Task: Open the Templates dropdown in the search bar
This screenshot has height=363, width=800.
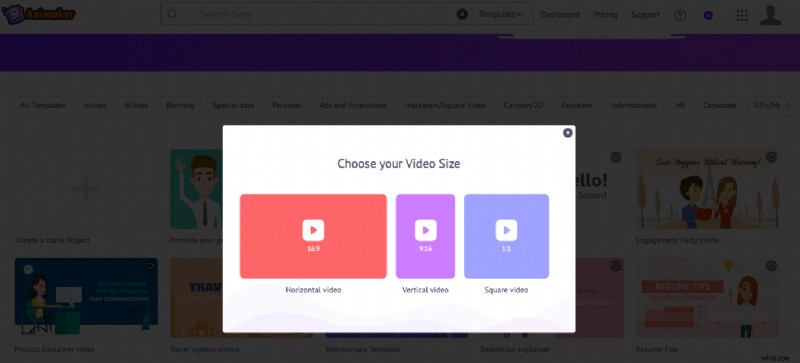Action: 501,14
